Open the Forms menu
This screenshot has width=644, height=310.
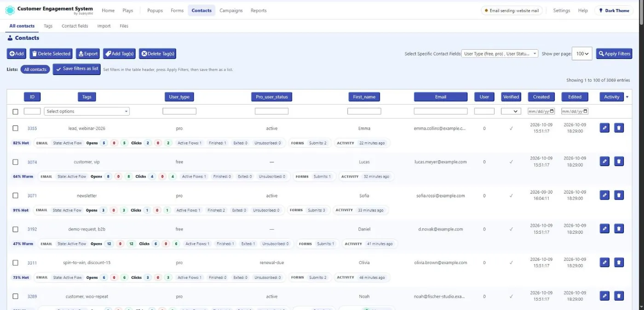tap(177, 11)
